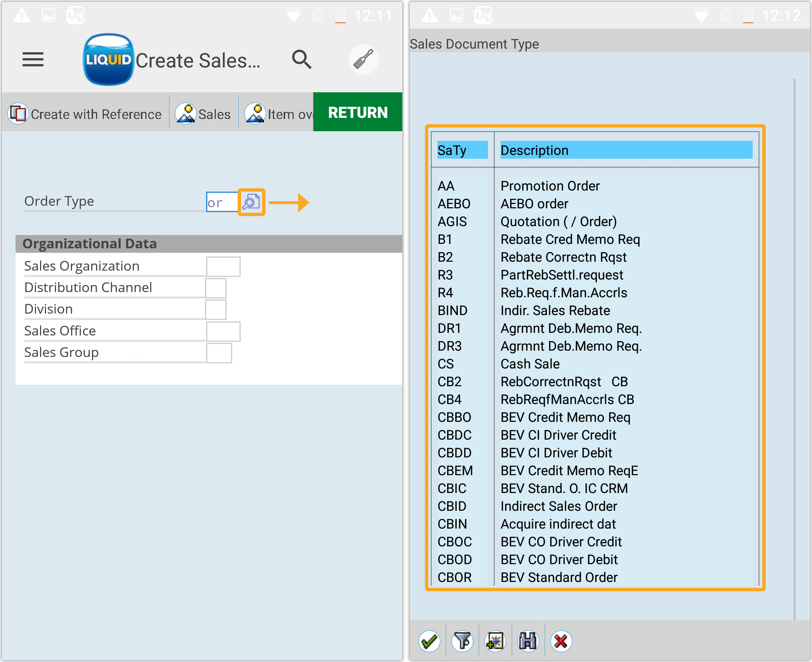The width and height of the screenshot is (812, 662).
Task: Cancel the dialog with the red X icon
Action: coord(561,641)
